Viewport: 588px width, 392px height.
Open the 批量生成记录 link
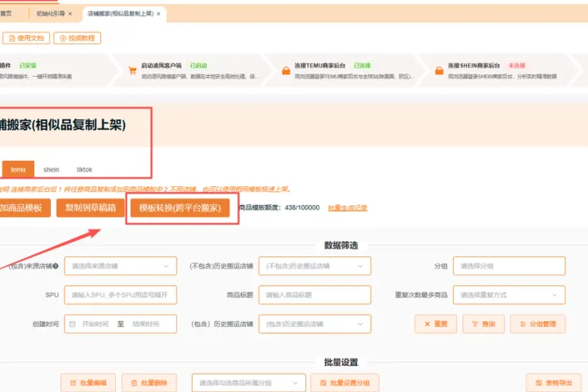coord(347,207)
